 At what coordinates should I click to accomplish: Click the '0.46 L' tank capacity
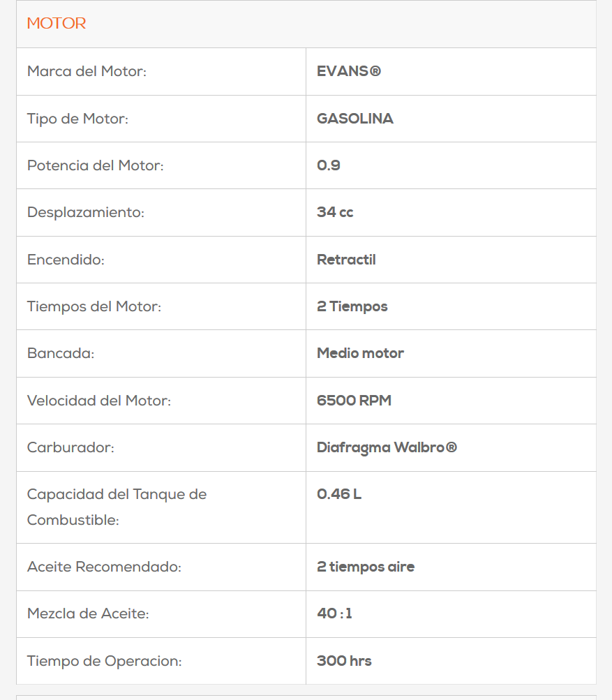339,494
